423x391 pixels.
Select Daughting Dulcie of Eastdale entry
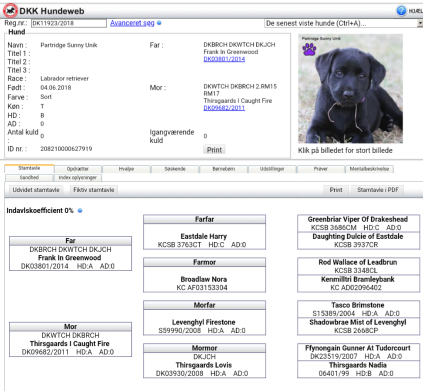point(358,236)
